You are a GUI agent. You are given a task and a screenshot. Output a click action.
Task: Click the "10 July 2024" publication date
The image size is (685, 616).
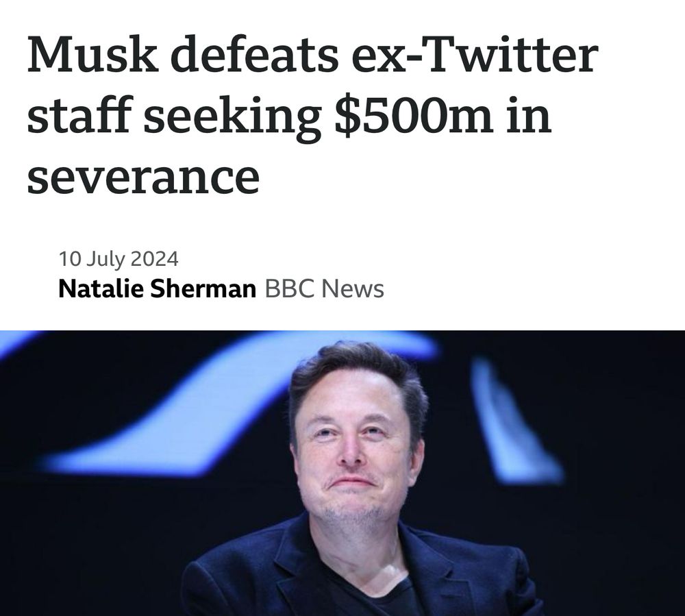pos(119,258)
